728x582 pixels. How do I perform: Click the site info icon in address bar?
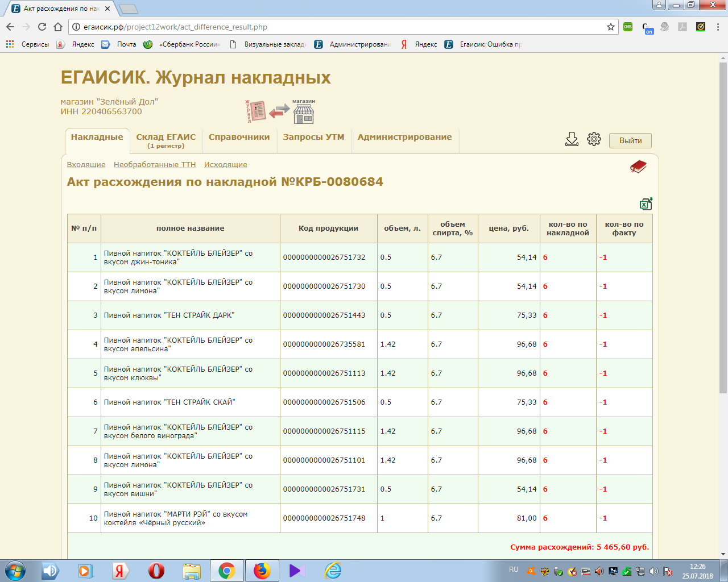(x=76, y=27)
